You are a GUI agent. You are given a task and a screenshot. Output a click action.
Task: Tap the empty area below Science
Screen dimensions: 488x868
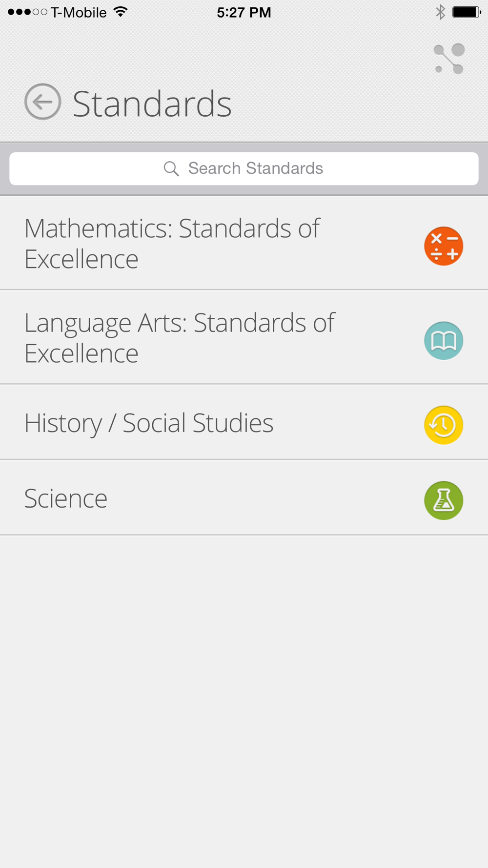pyautogui.click(x=244, y=701)
